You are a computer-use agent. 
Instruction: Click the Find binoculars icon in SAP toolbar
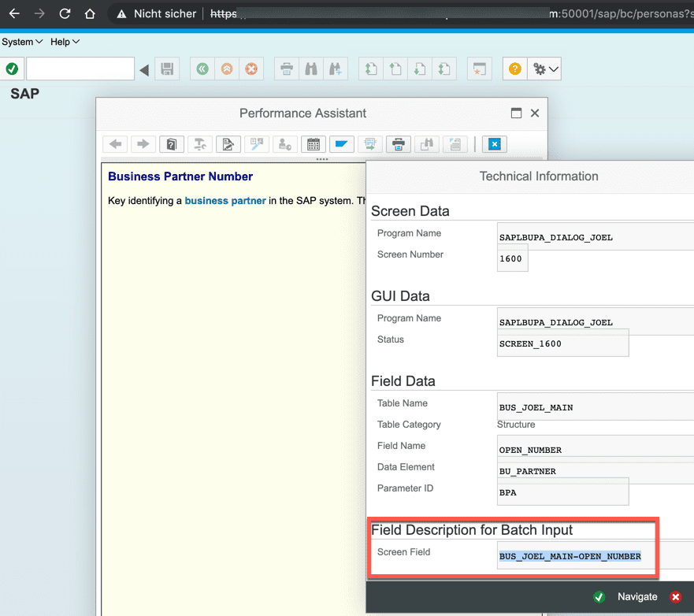click(x=310, y=69)
